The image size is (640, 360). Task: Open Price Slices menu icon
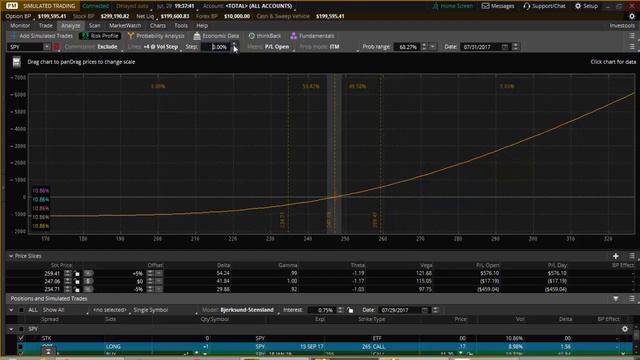tap(632, 256)
